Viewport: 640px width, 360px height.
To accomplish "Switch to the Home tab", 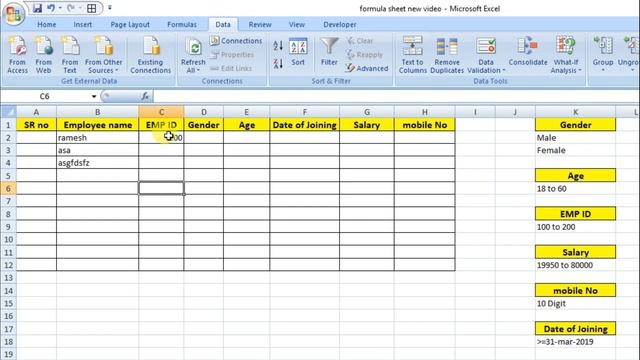I will pyautogui.click(x=47, y=24).
